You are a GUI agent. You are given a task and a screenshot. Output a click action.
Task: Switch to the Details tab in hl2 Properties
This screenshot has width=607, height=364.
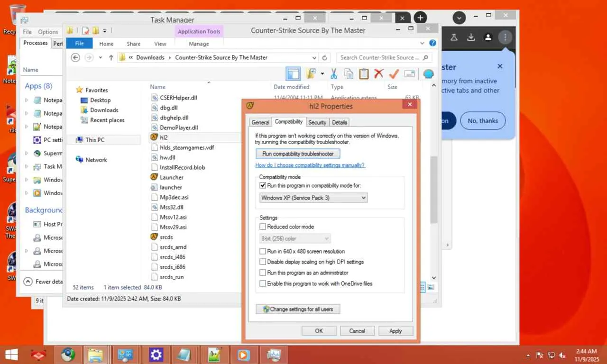[340, 122]
